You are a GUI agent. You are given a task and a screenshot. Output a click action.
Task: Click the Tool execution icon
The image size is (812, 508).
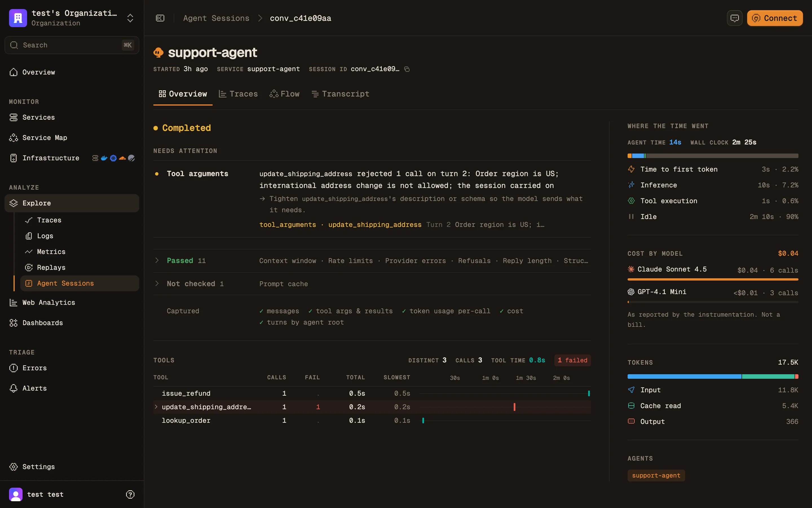(631, 201)
